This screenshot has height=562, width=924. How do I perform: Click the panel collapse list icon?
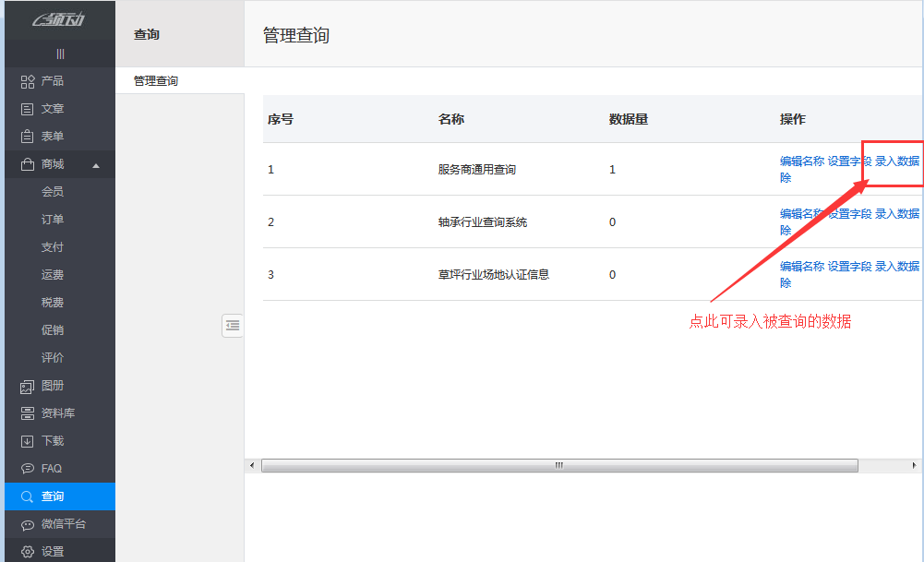click(233, 325)
